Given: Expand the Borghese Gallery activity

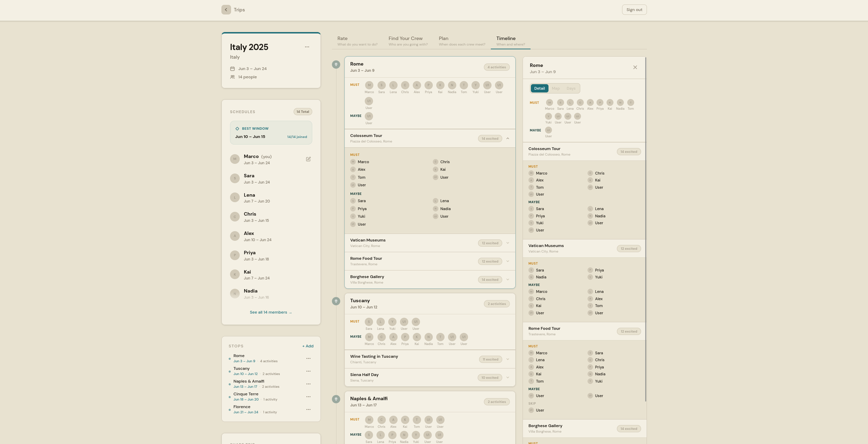Looking at the screenshot, I should click(508, 280).
